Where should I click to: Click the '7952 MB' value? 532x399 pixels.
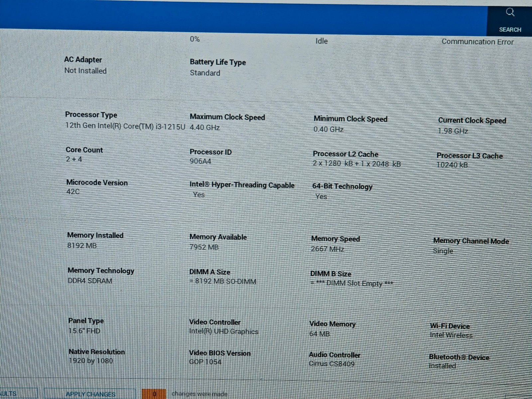204,247
